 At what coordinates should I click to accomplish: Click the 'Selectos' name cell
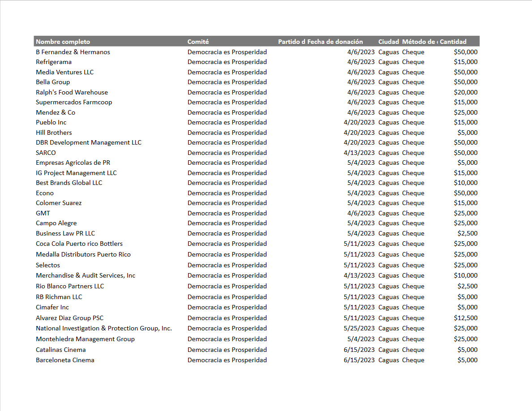48,265
